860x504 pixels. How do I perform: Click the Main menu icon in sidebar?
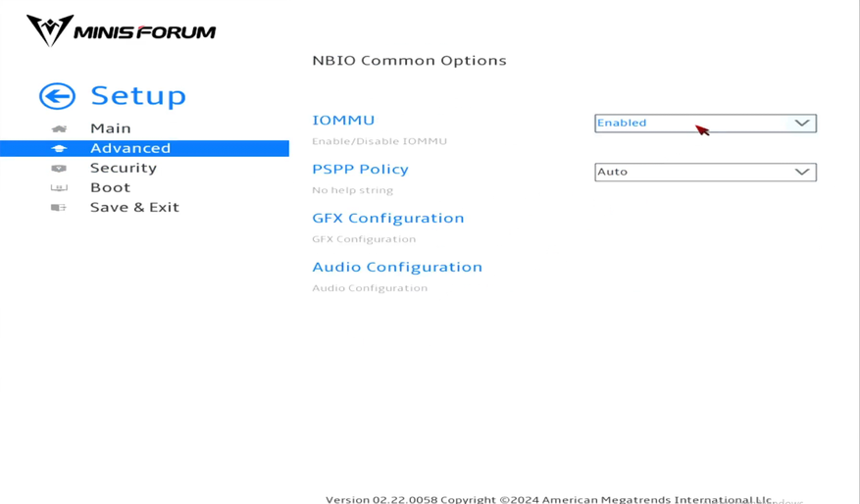[59, 128]
